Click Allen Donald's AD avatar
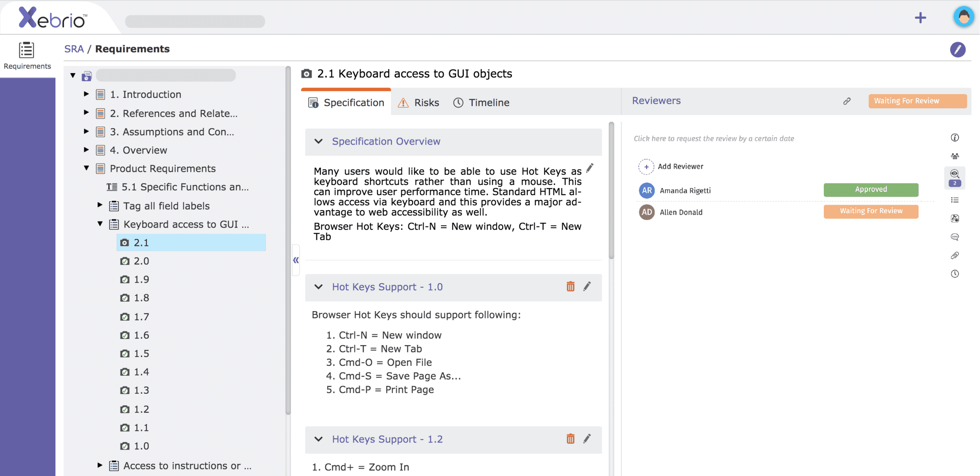 click(x=647, y=212)
